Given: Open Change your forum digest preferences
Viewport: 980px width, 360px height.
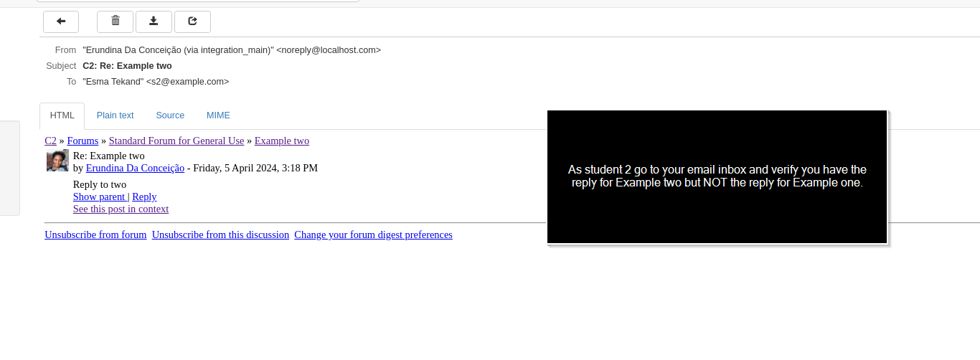Looking at the screenshot, I should [x=373, y=235].
